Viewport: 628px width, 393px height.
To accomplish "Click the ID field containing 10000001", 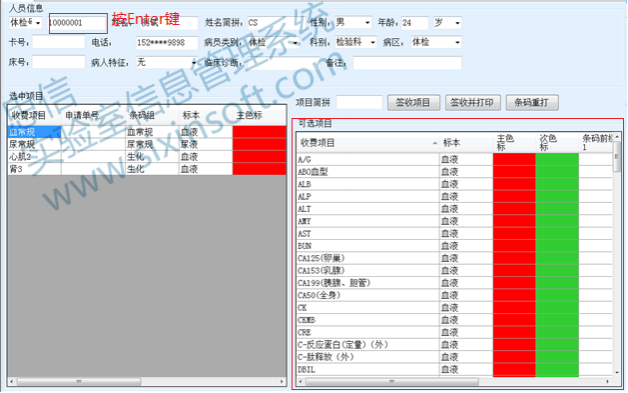I will [78, 23].
